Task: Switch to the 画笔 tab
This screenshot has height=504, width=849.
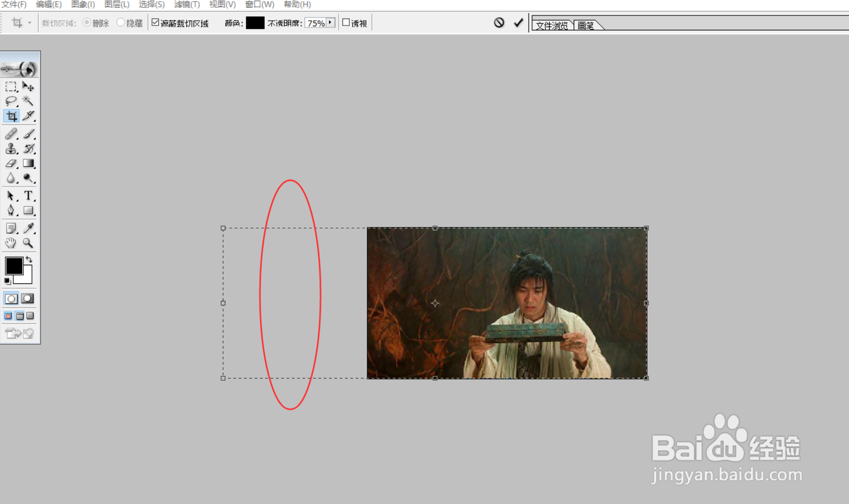Action: (587, 25)
